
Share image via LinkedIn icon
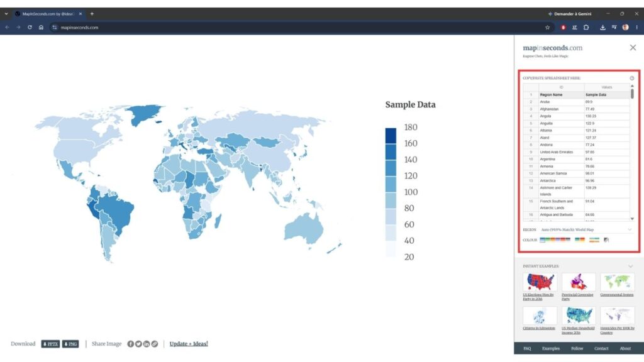pos(146,344)
